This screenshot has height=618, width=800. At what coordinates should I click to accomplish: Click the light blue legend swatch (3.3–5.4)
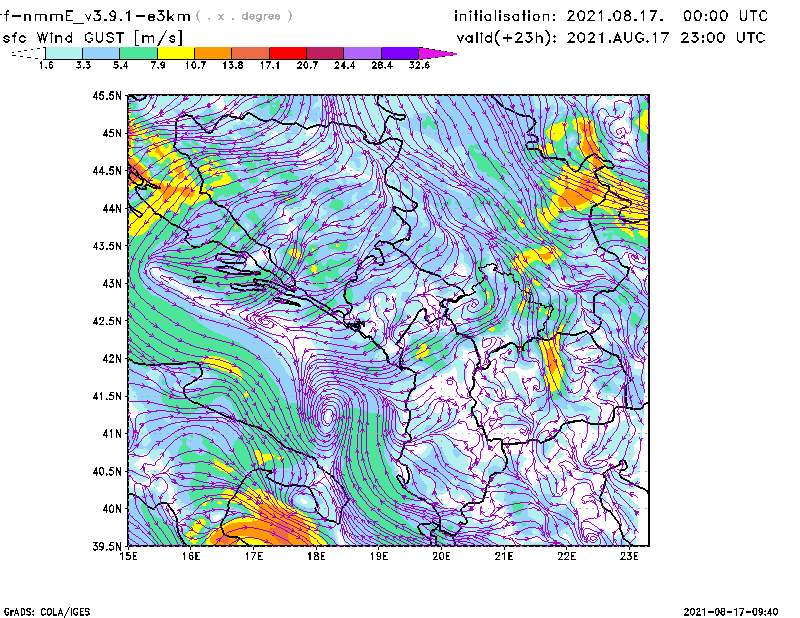(101, 53)
